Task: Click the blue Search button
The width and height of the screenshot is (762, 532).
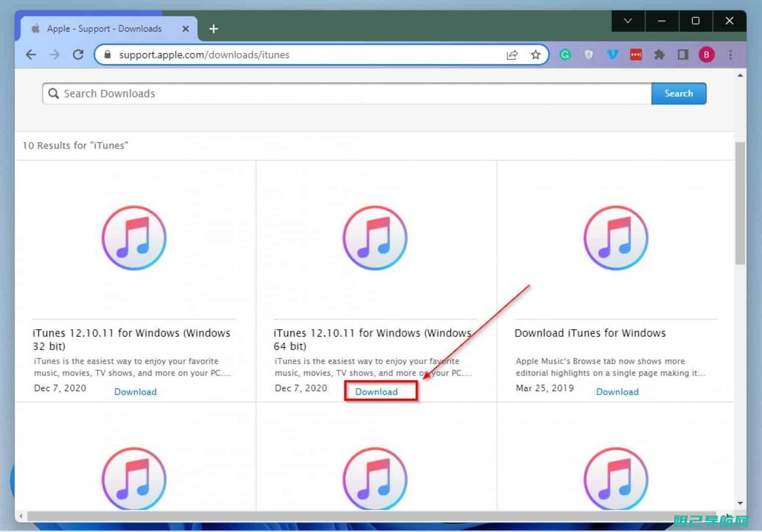Action: 679,93
